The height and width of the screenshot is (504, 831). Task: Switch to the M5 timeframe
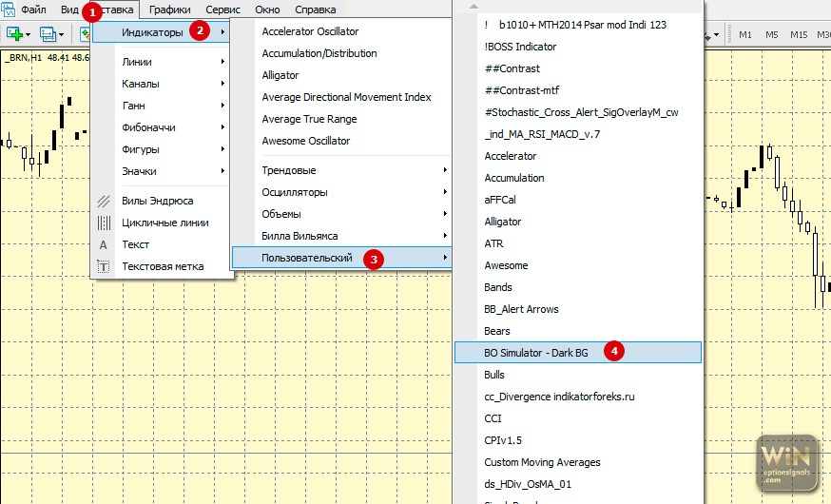772,35
